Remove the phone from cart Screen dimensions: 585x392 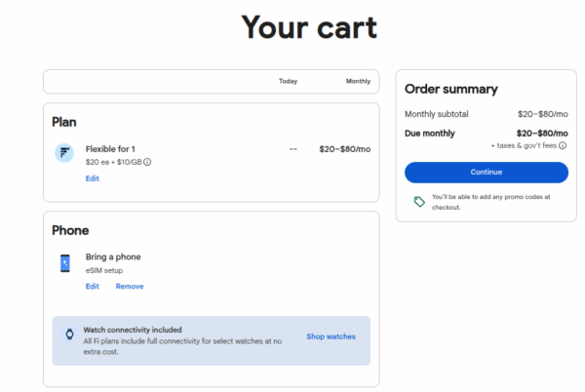coord(130,286)
